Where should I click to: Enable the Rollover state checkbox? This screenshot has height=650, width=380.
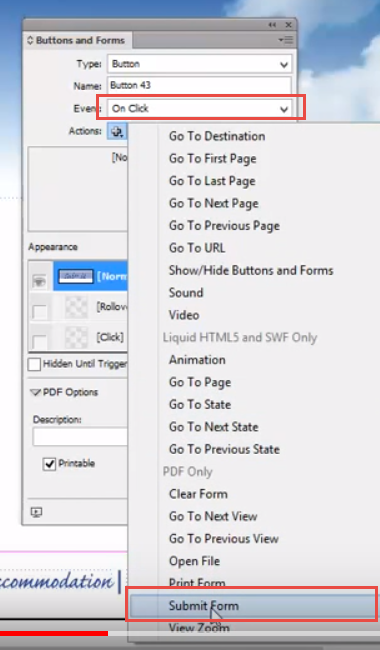pyautogui.click(x=40, y=312)
